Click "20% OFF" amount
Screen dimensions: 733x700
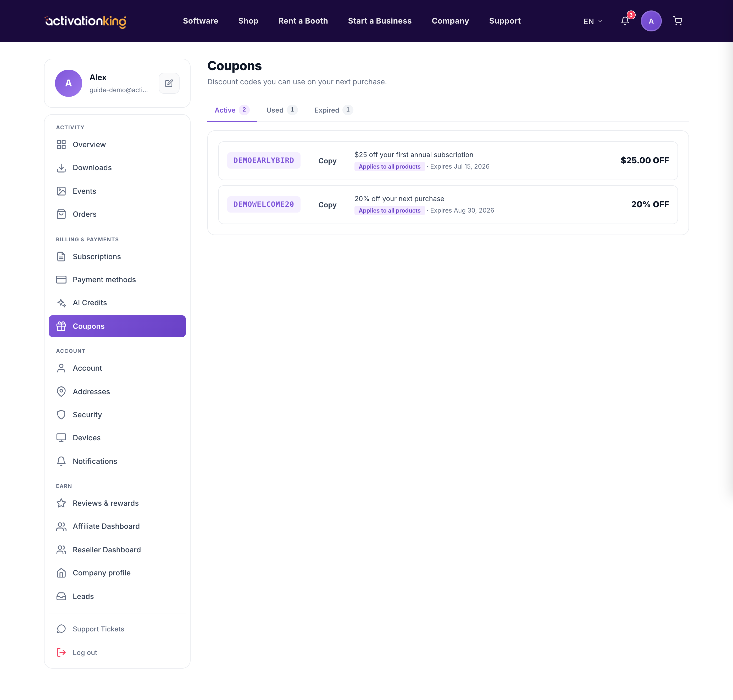pos(650,204)
